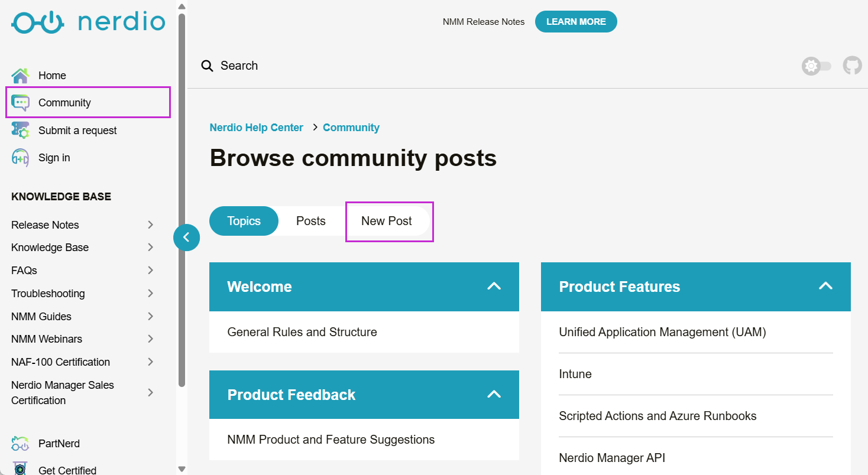The width and height of the screenshot is (868, 475).
Task: Click the LEARN MORE button
Action: point(576,21)
